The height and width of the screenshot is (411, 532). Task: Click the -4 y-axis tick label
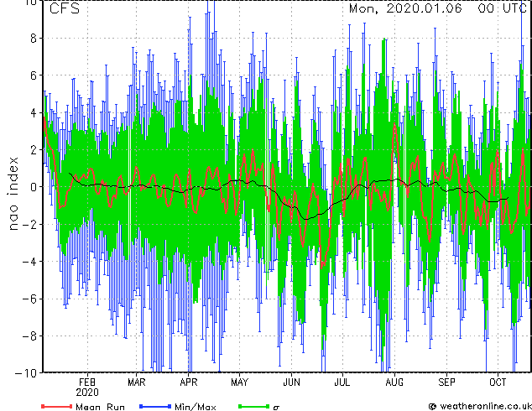pos(29,262)
